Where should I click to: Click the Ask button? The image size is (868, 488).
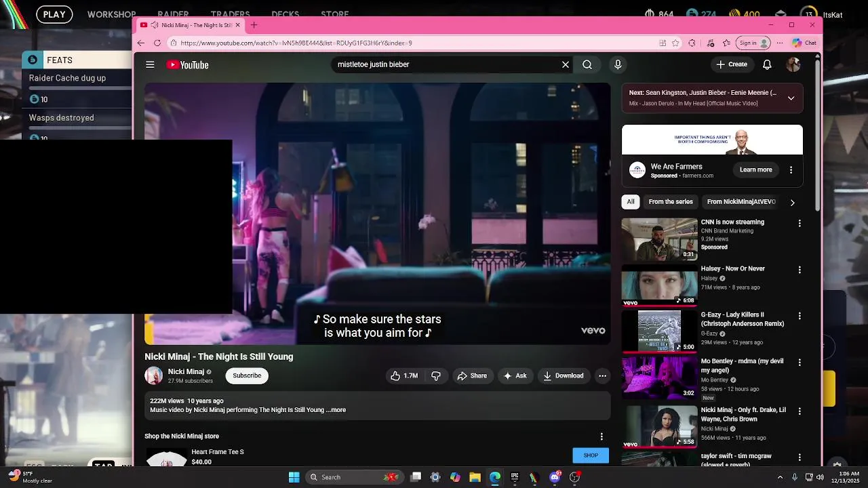pyautogui.click(x=515, y=375)
